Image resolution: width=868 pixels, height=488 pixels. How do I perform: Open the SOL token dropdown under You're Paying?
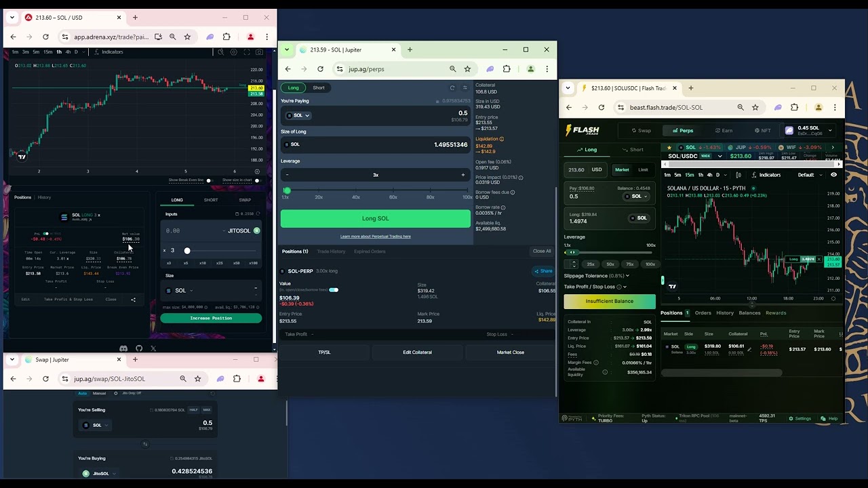click(x=297, y=115)
